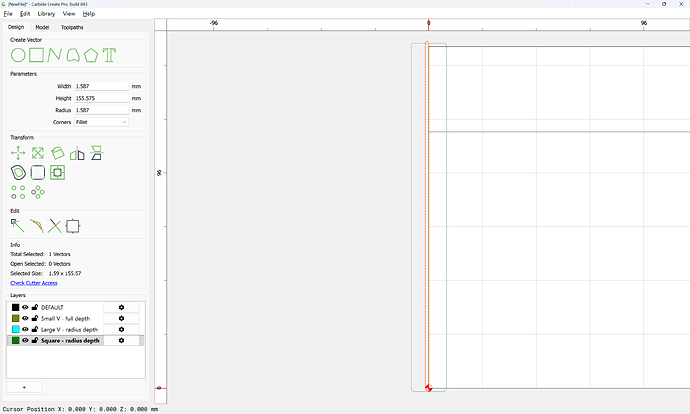Screen dimensions: 690x414
Task: Toggle the lock on DEFAULT layer
Action: [35, 307]
